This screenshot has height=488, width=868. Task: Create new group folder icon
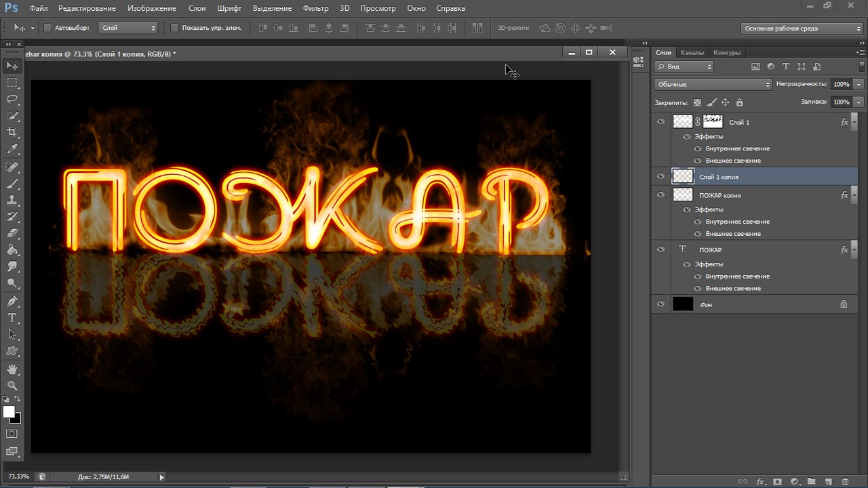coord(811,482)
